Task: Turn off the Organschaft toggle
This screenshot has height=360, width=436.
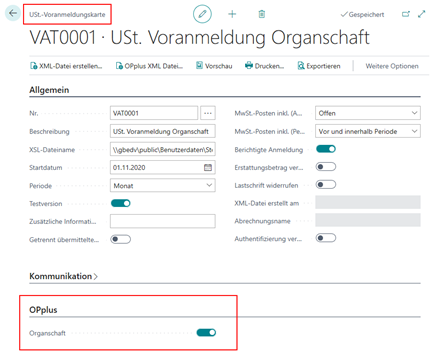Action: click(206, 332)
